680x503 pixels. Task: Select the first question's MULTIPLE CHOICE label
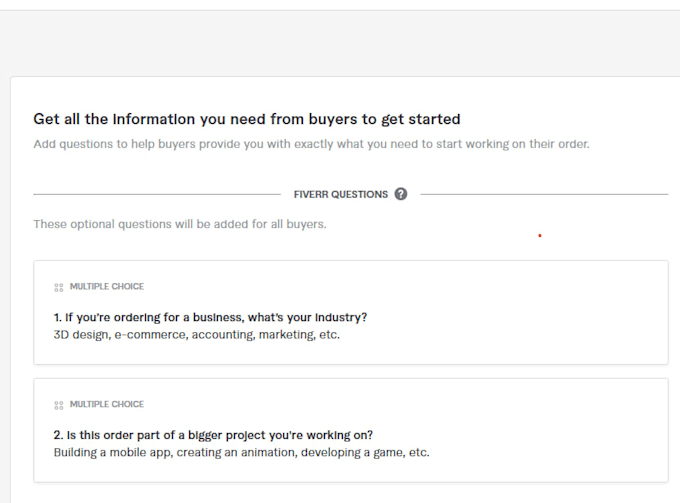tap(107, 286)
